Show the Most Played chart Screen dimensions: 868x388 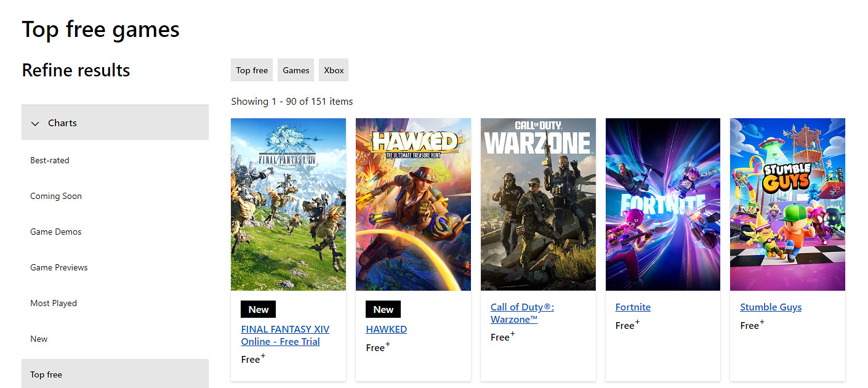point(54,303)
